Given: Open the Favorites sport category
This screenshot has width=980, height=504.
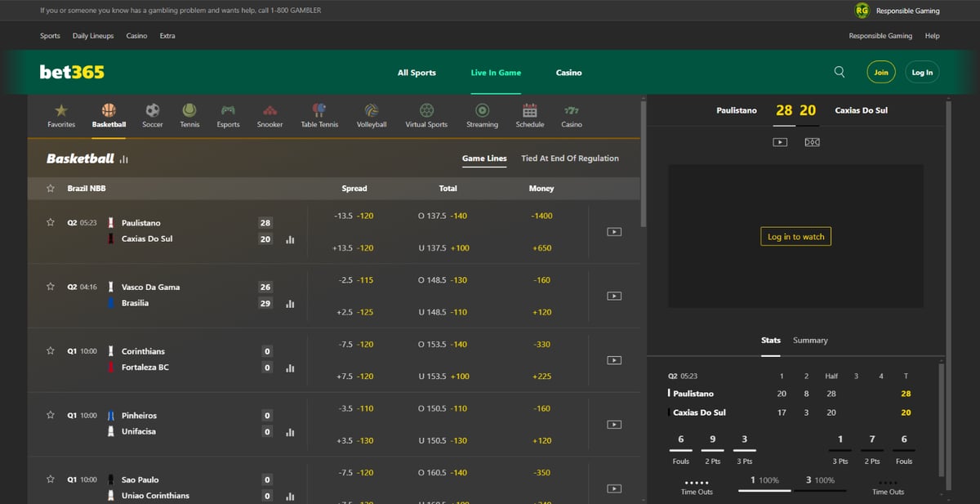Looking at the screenshot, I should (61, 116).
